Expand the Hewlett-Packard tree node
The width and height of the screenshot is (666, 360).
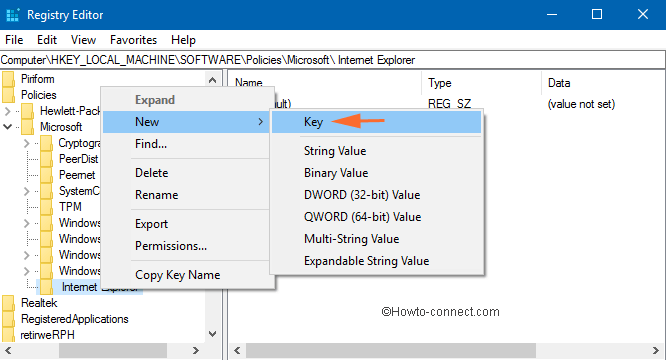click(x=7, y=111)
